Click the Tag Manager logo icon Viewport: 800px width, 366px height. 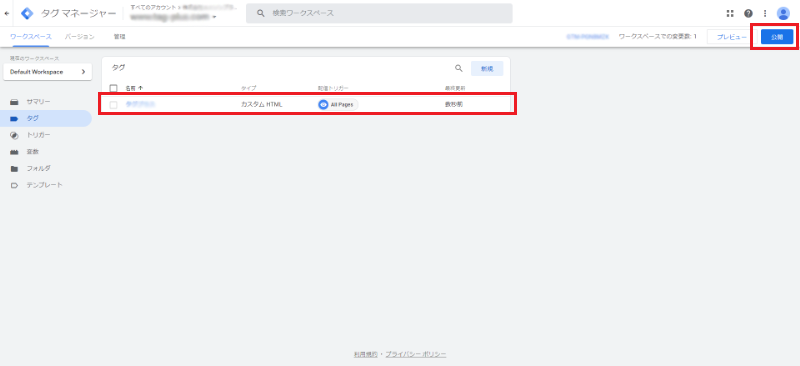[x=27, y=14]
